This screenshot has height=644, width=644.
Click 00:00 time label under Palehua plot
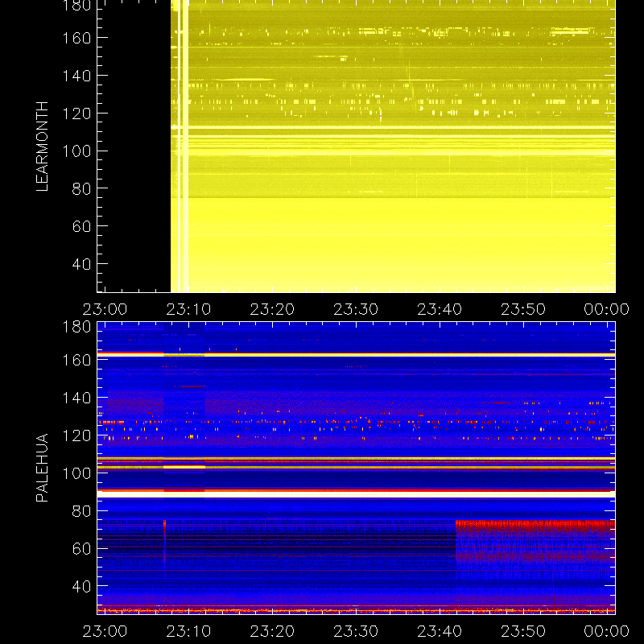tap(607, 631)
